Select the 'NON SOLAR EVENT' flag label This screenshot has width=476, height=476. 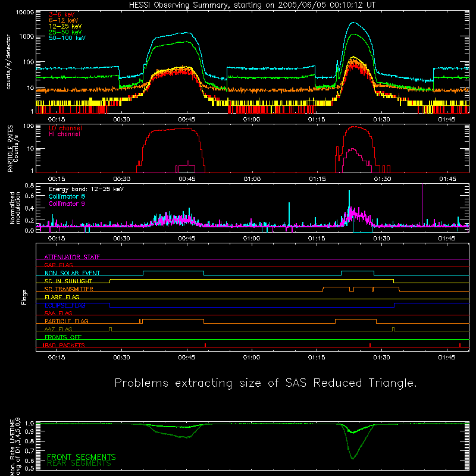[72, 273]
